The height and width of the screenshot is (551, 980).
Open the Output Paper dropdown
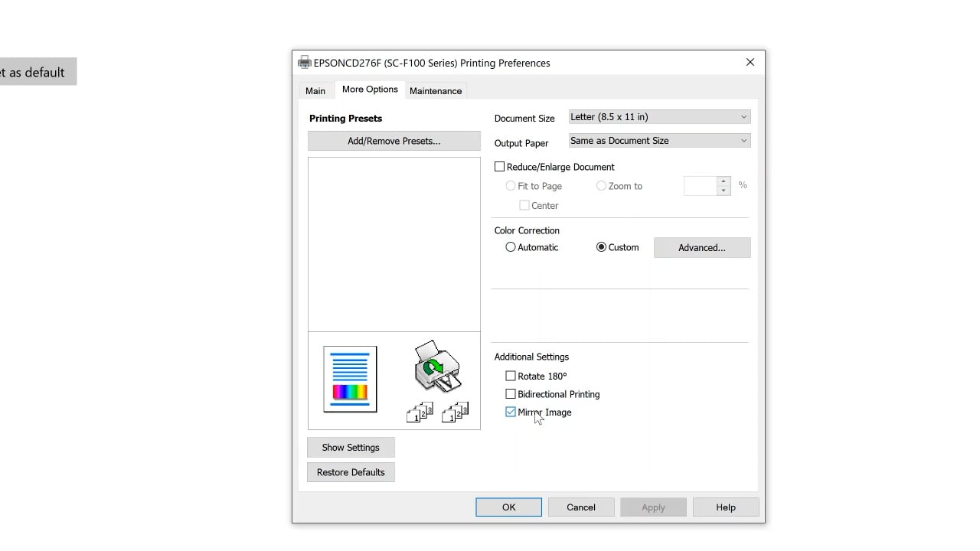659,141
